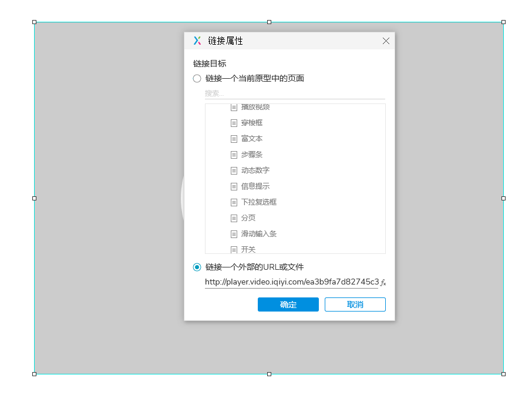Click the 确定 confirm button
The height and width of the screenshot is (405, 532).
pyautogui.click(x=288, y=304)
